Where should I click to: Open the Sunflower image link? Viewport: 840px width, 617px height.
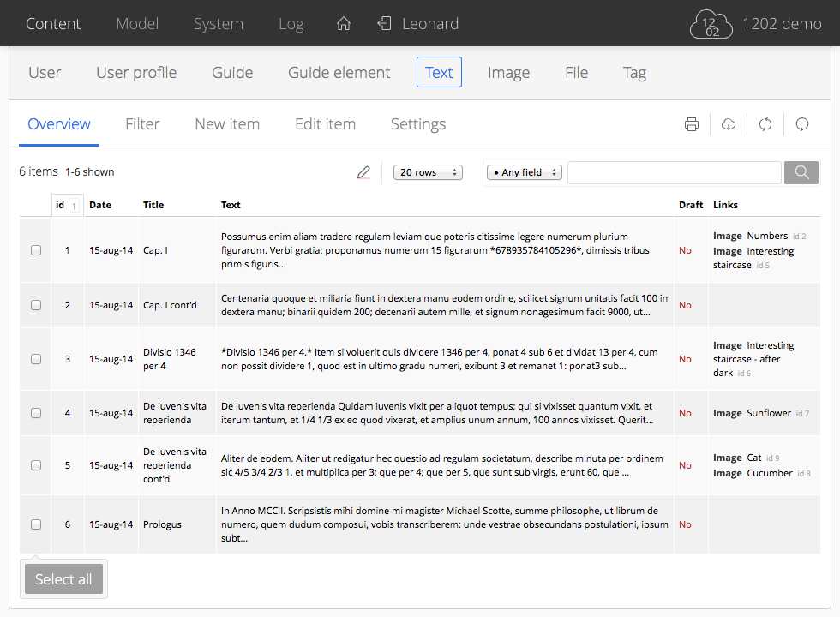pos(768,413)
